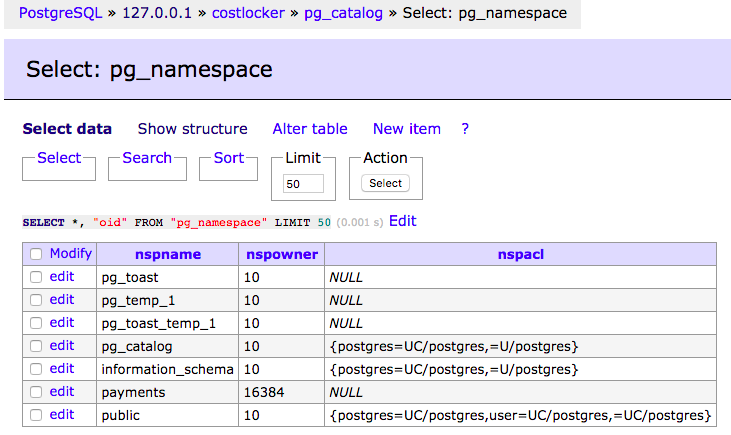Edit the pg_temp_1 row
This screenshot has height=435, width=731.
coord(62,299)
